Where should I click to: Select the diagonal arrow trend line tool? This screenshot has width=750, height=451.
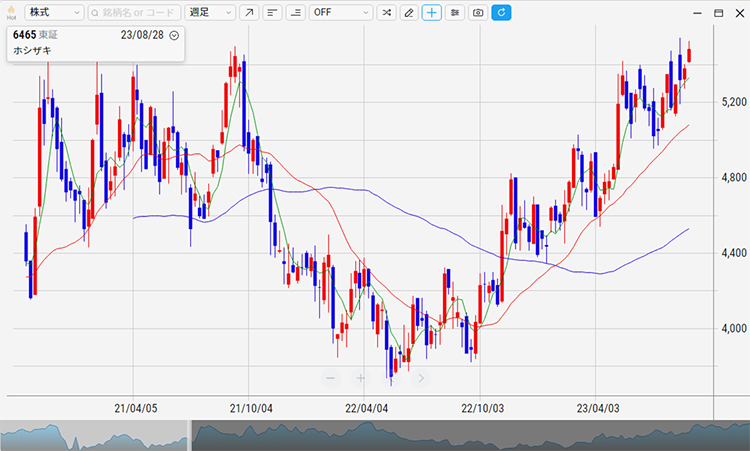(x=249, y=13)
